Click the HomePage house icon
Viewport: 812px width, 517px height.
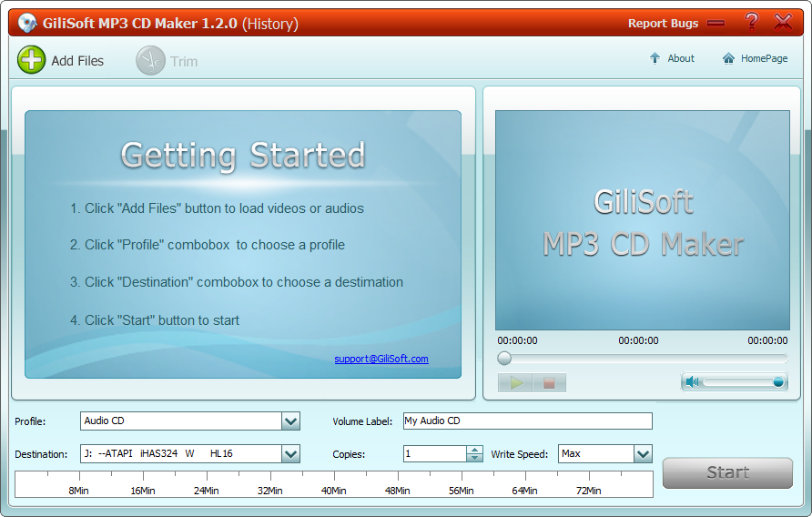click(728, 58)
